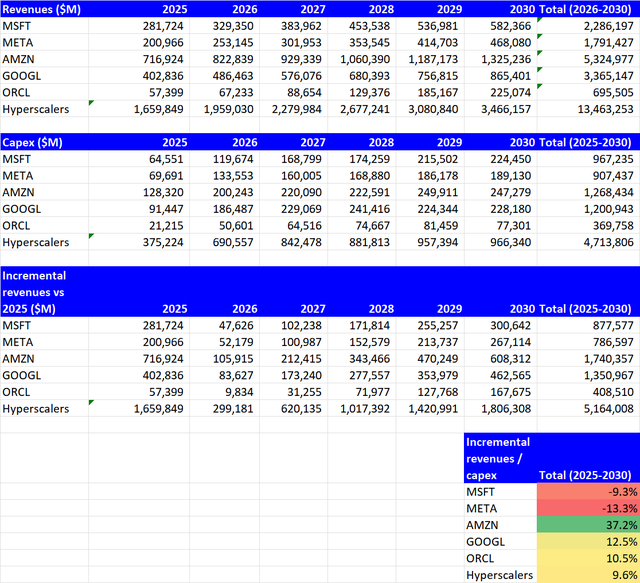Select the Incremental revenues / capex header
The height and width of the screenshot is (583, 640).
click(x=500, y=458)
